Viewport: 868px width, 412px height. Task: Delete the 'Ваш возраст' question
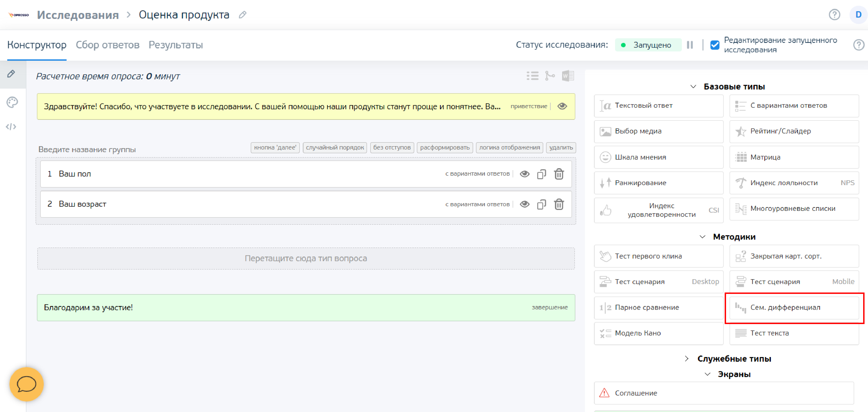tap(559, 204)
